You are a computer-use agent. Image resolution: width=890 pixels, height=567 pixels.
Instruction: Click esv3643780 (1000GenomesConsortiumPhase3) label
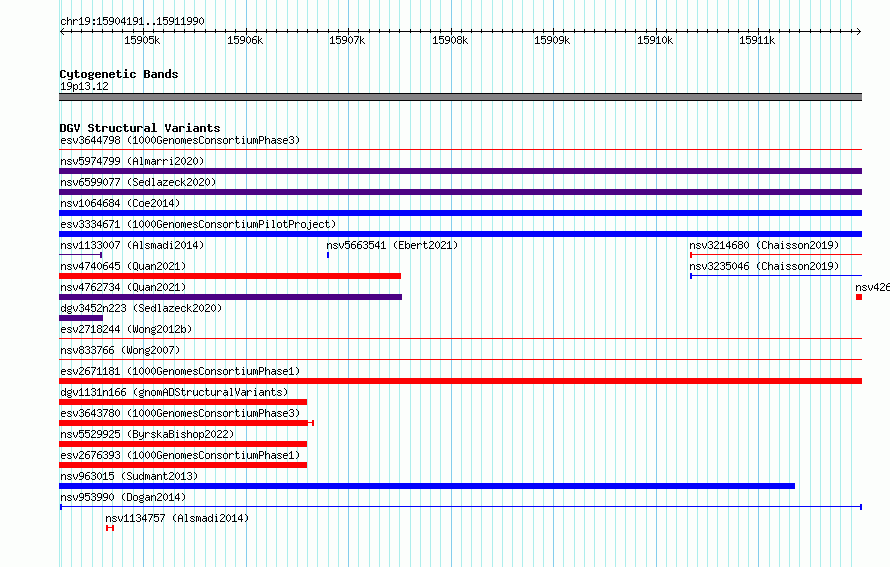180,413
